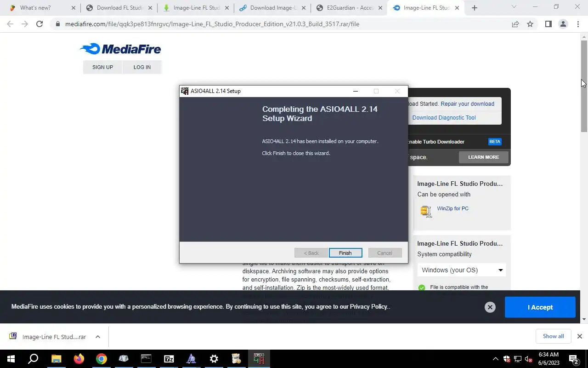Click the site lock icon in the address bar

pos(57,24)
